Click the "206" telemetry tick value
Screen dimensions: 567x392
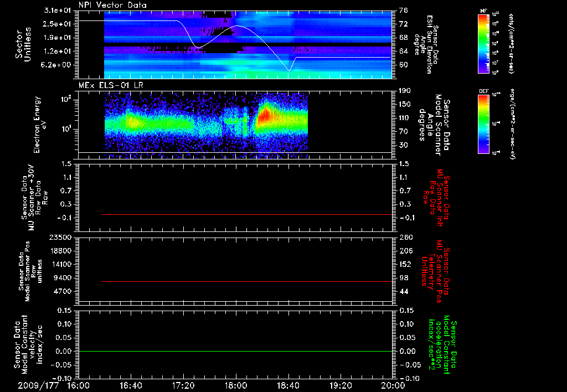click(x=406, y=251)
